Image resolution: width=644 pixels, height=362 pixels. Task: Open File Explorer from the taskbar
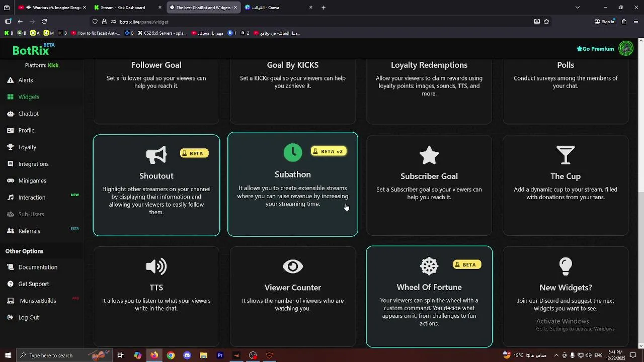pos(203,355)
